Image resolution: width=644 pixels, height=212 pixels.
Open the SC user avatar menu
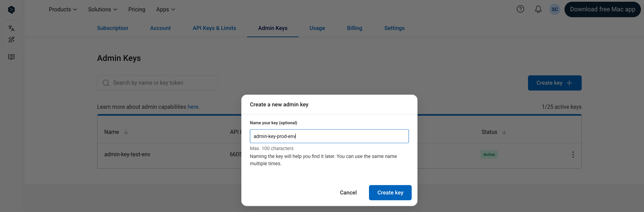point(555,9)
